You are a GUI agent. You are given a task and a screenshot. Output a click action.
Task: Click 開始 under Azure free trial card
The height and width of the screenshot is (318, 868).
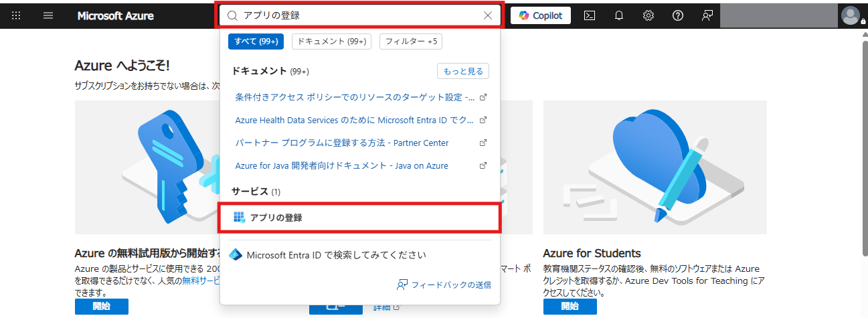click(x=102, y=307)
